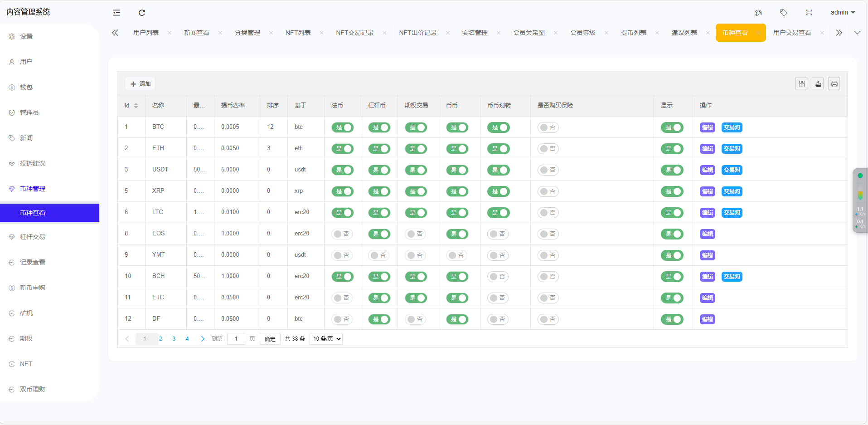Switch to the 会员关系图 tab
The image size is (868, 425).
coord(529,33)
